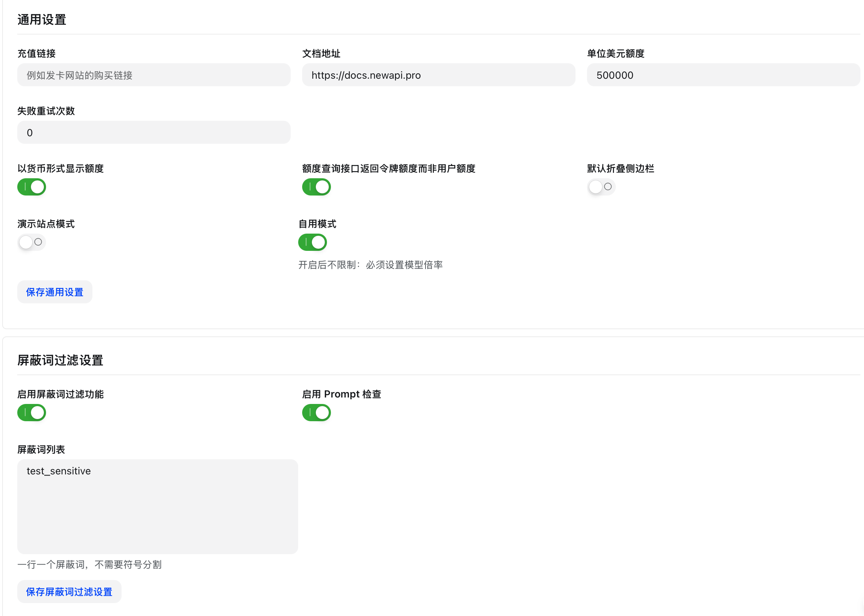The width and height of the screenshot is (864, 616).
Task: Click the 文档地址 URL field
Action: (438, 75)
